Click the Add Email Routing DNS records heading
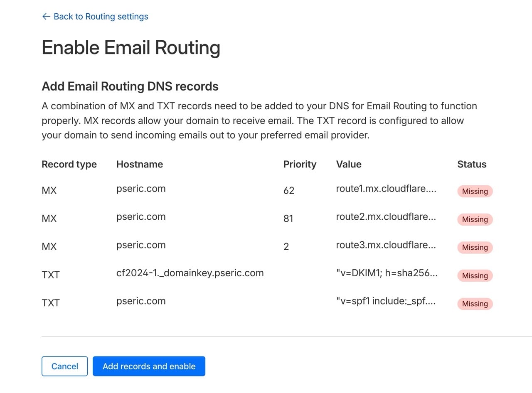This screenshot has width=532, height=393. [x=129, y=86]
